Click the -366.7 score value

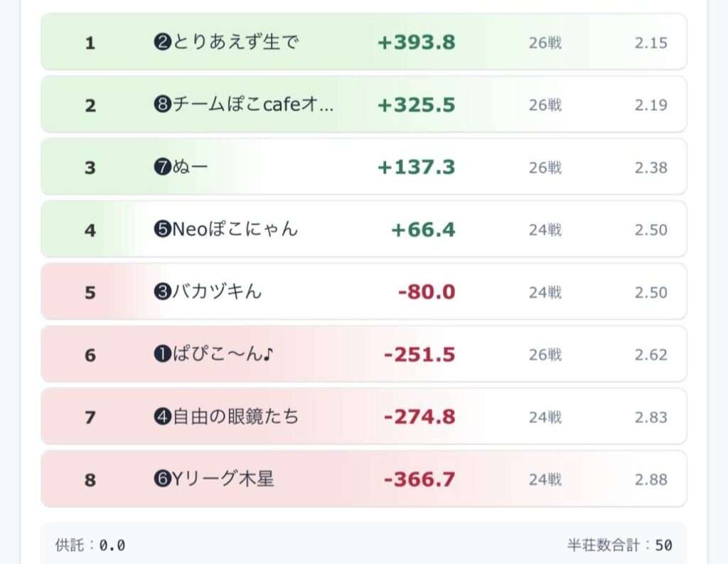(419, 479)
